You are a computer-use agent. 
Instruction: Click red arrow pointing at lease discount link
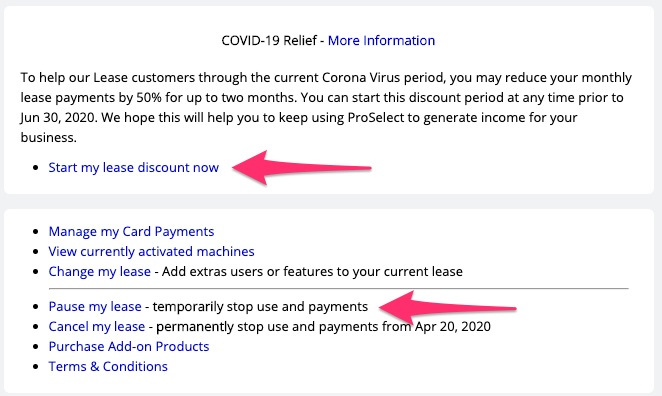click(301, 168)
